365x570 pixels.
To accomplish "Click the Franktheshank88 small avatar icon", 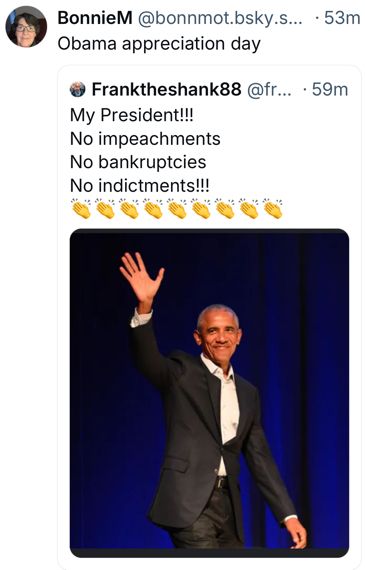I will click(x=77, y=89).
